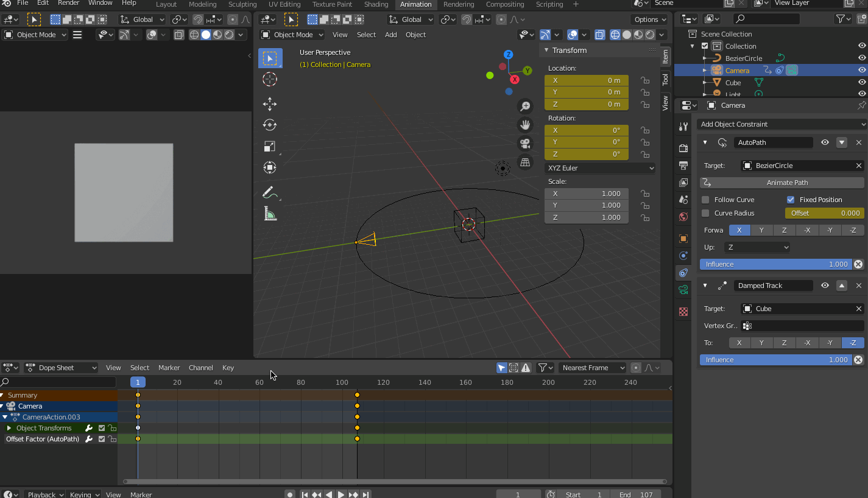
Task: Disable the Fixed Position checkbox
Action: [791, 199]
